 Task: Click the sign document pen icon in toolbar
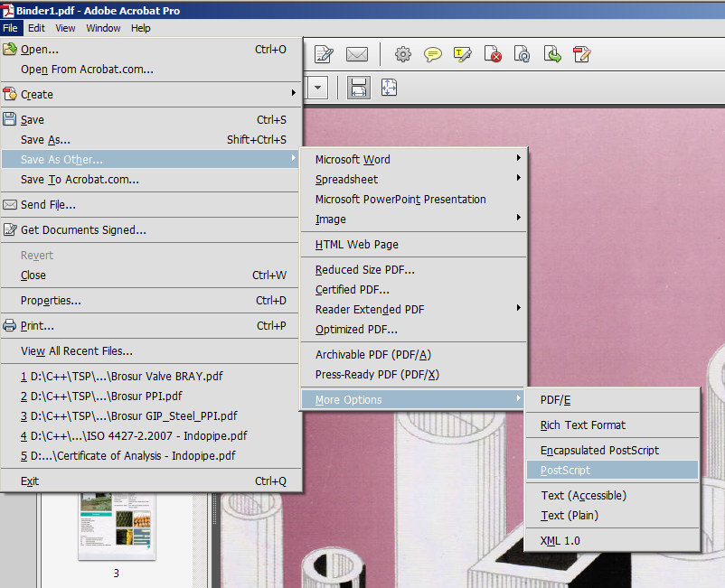324,54
